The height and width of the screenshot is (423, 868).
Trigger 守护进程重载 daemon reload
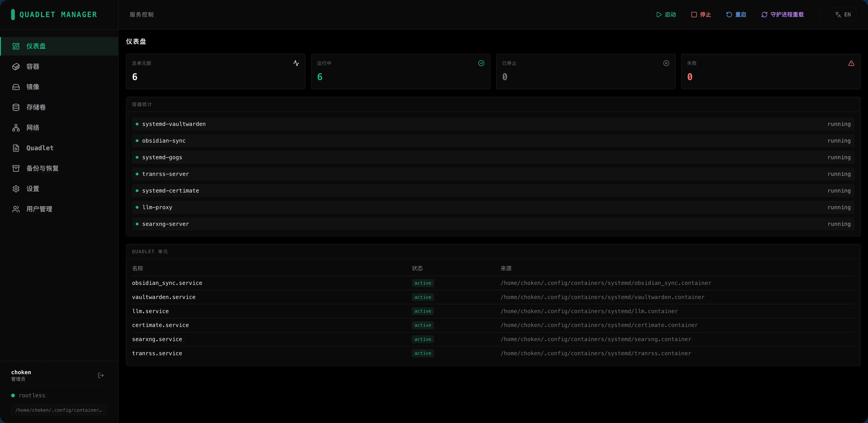(x=782, y=15)
